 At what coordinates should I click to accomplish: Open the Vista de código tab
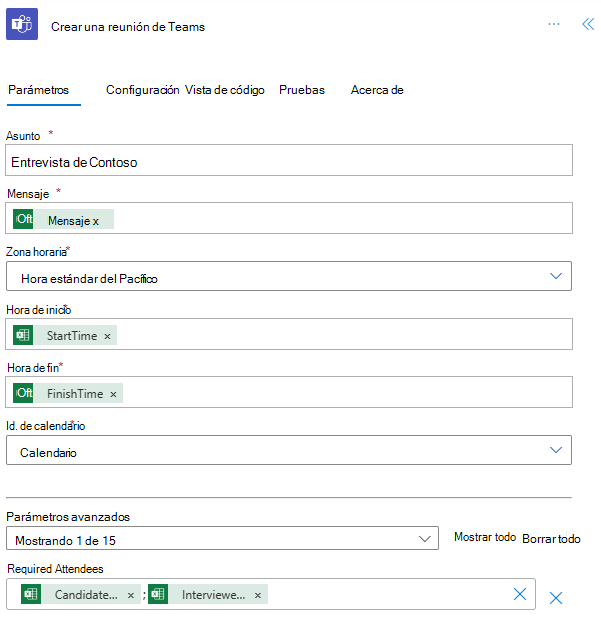tap(225, 90)
